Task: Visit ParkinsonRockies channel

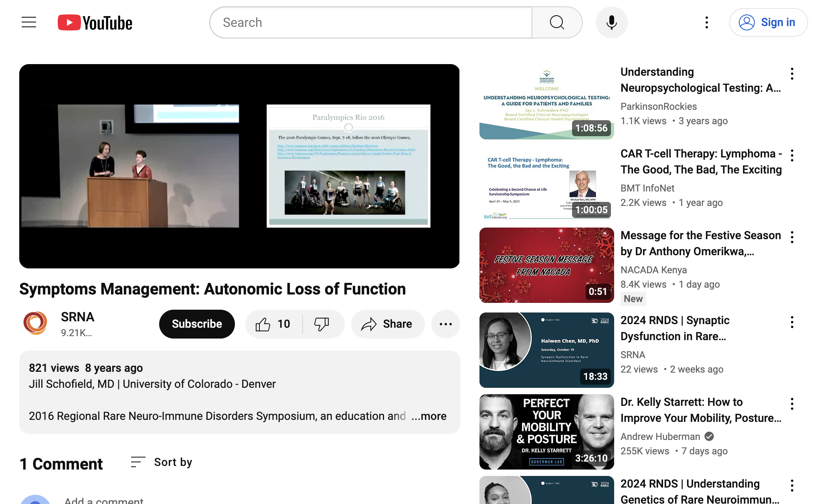Action: coord(659,106)
